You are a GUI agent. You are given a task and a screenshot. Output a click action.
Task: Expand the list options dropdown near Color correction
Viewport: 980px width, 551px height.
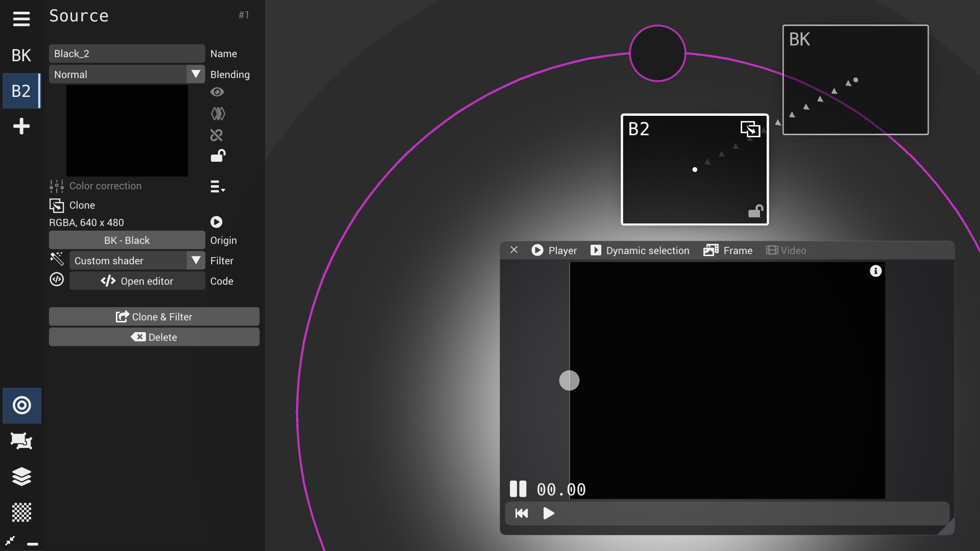(x=216, y=187)
